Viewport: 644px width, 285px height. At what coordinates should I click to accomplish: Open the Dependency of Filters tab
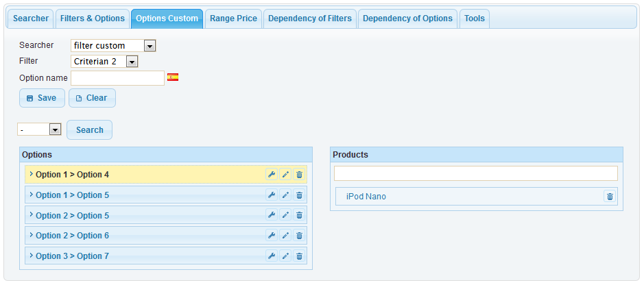(310, 18)
